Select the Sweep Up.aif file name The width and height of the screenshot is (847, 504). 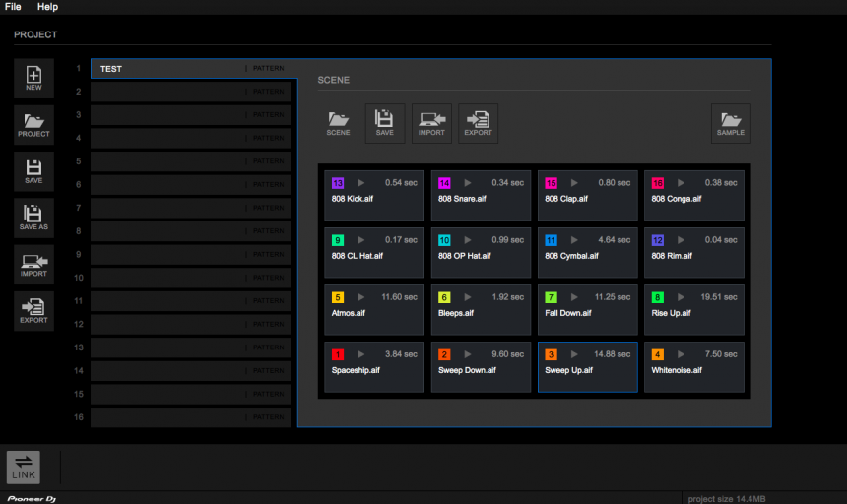pos(569,370)
